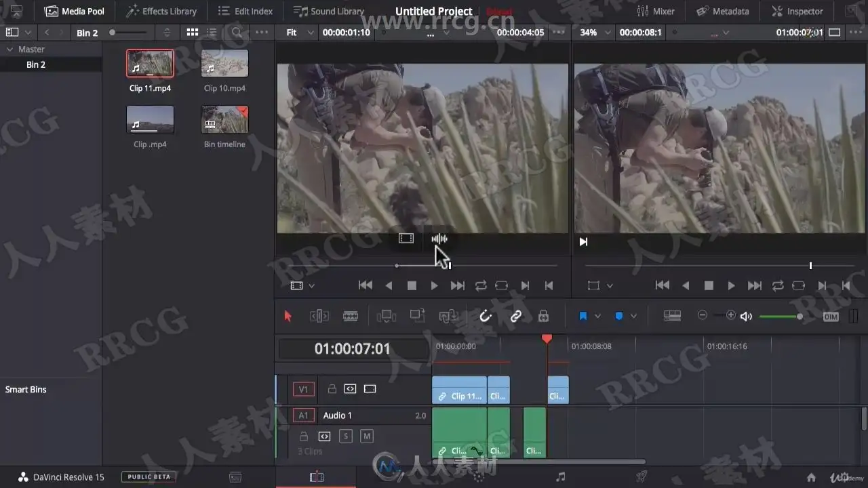The image size is (868, 488).
Task: Select Clip 10.mp4 thumbnail
Action: click(x=224, y=64)
